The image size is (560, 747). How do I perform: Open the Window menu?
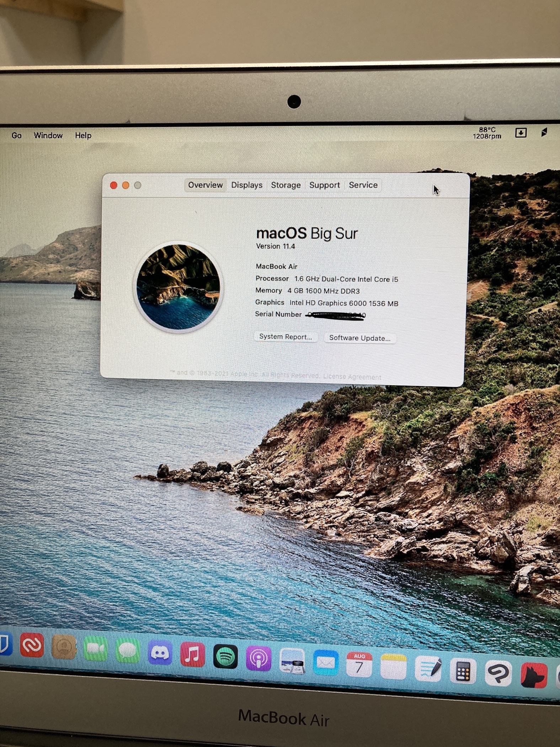coord(48,136)
